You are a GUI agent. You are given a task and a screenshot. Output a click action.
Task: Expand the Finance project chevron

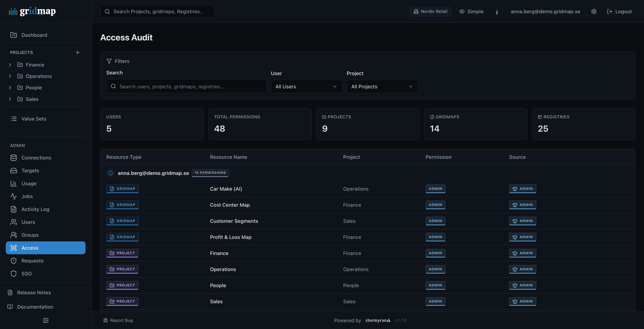point(10,65)
